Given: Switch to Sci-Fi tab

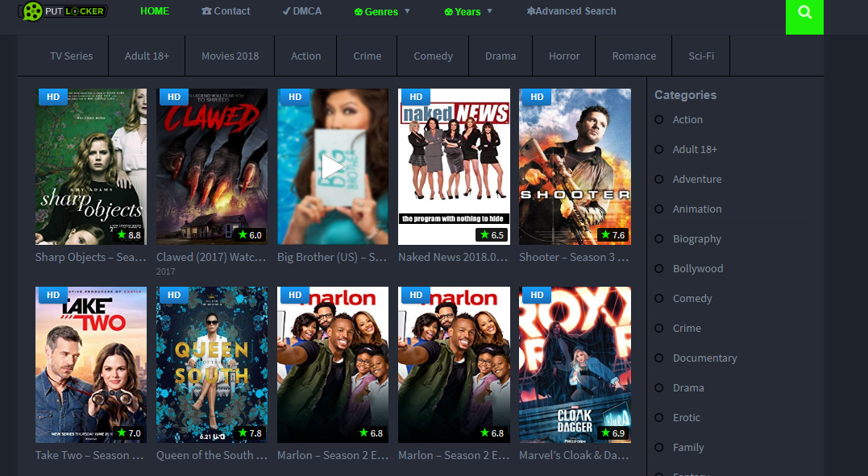Looking at the screenshot, I should click(701, 56).
